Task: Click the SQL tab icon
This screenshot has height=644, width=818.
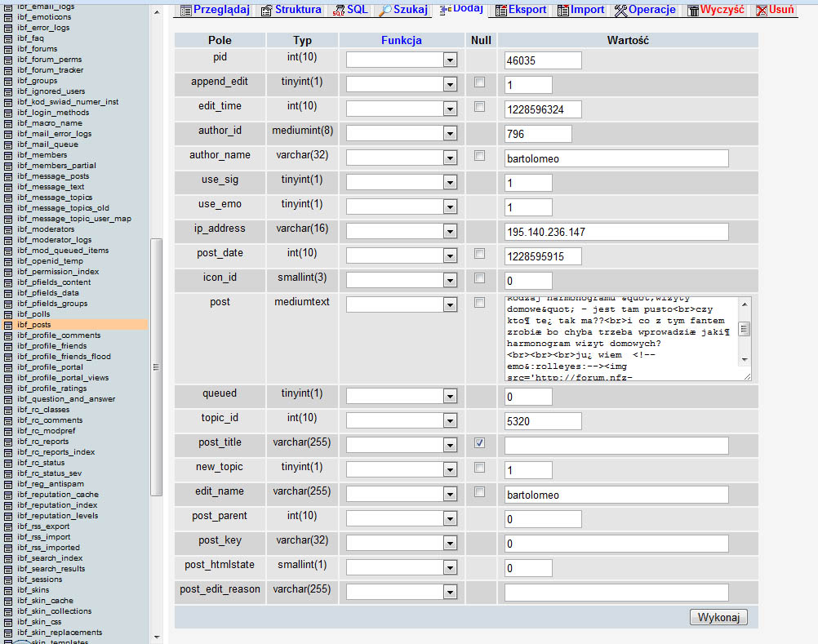Action: pos(340,11)
